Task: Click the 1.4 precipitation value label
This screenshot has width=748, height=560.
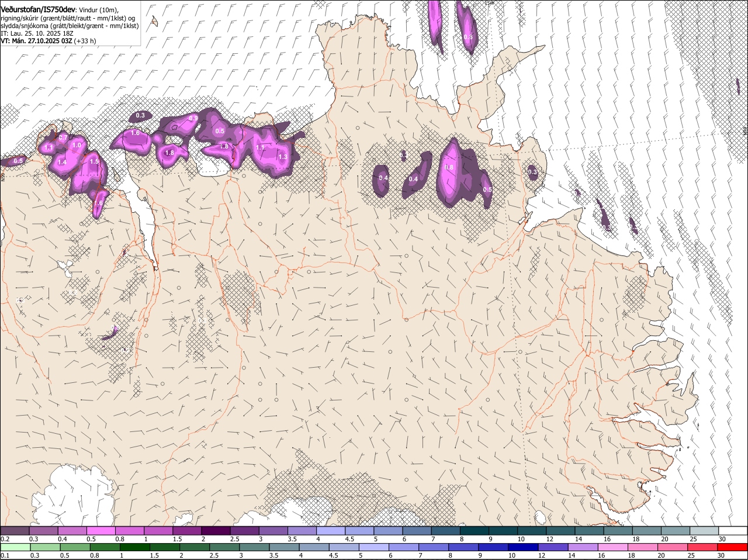Action: pyautogui.click(x=63, y=162)
